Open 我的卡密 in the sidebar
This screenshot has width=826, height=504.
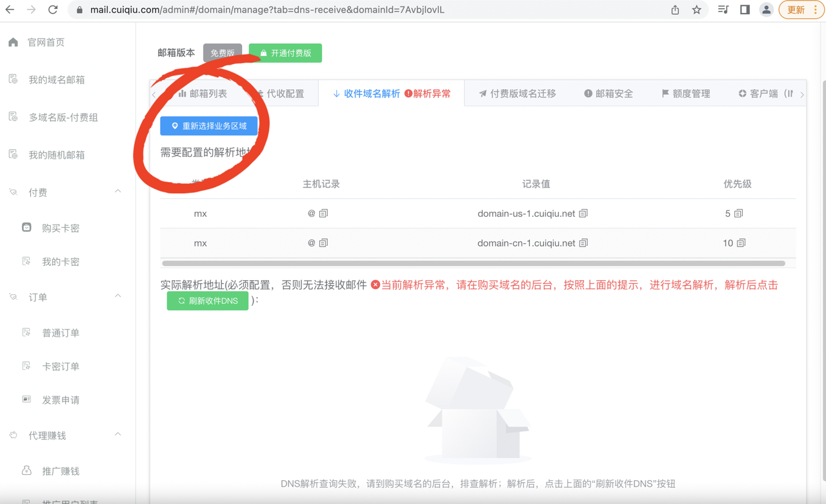click(x=61, y=261)
